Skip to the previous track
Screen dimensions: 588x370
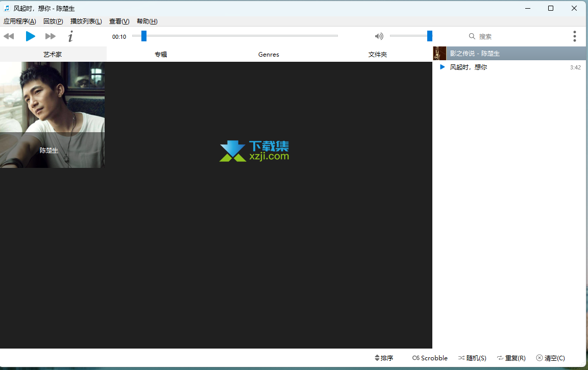click(x=9, y=36)
